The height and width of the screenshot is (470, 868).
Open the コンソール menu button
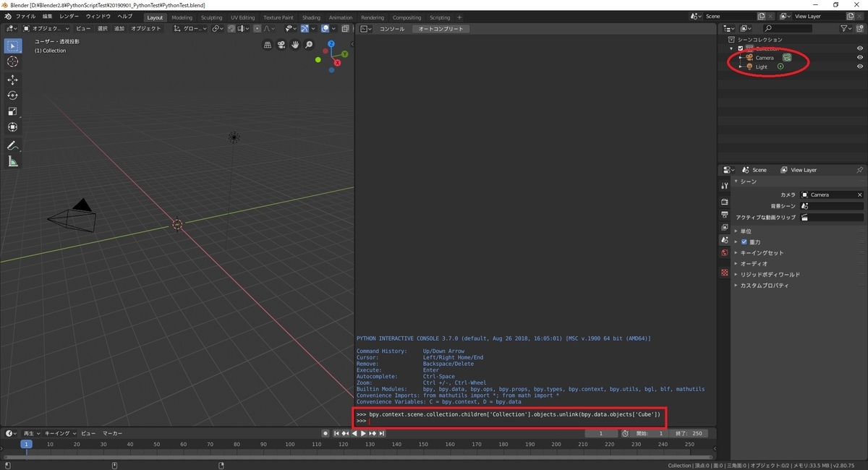point(392,29)
